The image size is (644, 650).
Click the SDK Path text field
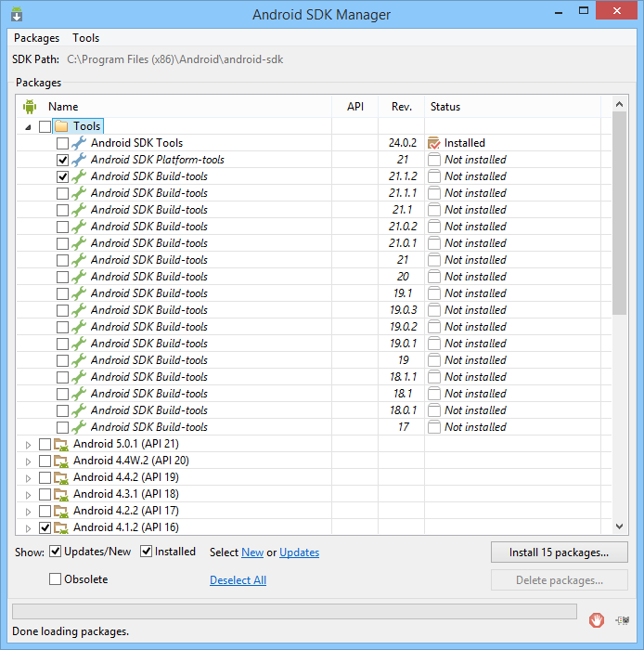(x=174, y=59)
